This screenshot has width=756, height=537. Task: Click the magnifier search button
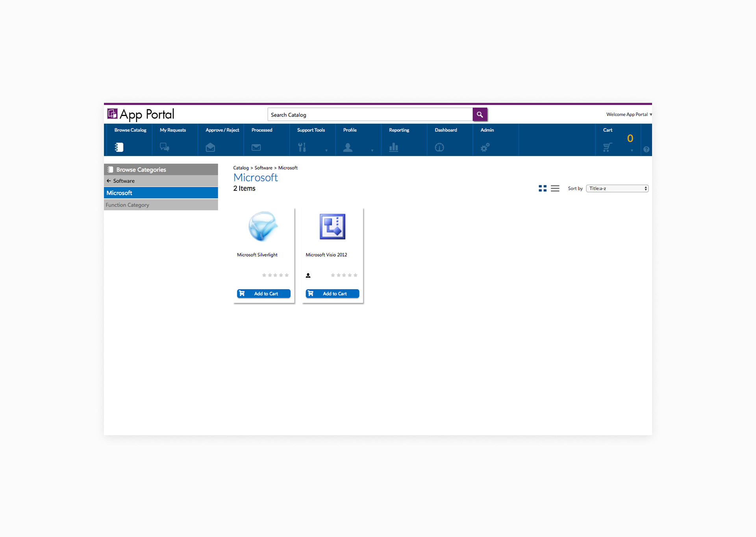pos(480,114)
